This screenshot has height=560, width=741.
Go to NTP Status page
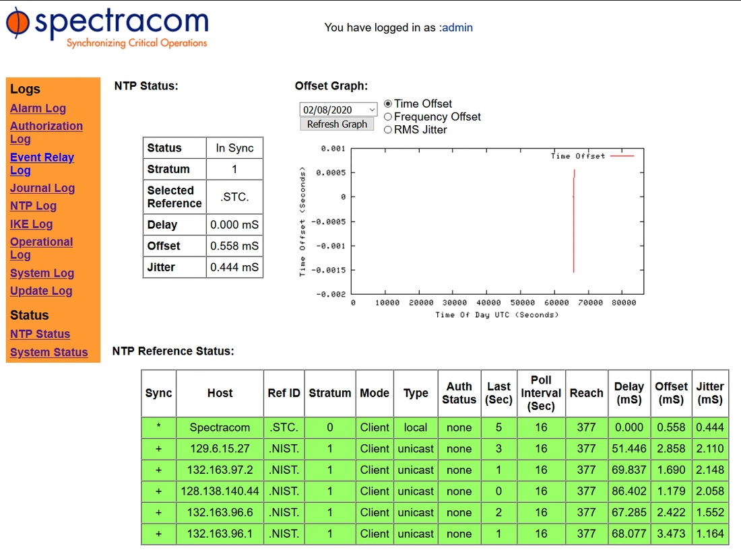(x=40, y=335)
